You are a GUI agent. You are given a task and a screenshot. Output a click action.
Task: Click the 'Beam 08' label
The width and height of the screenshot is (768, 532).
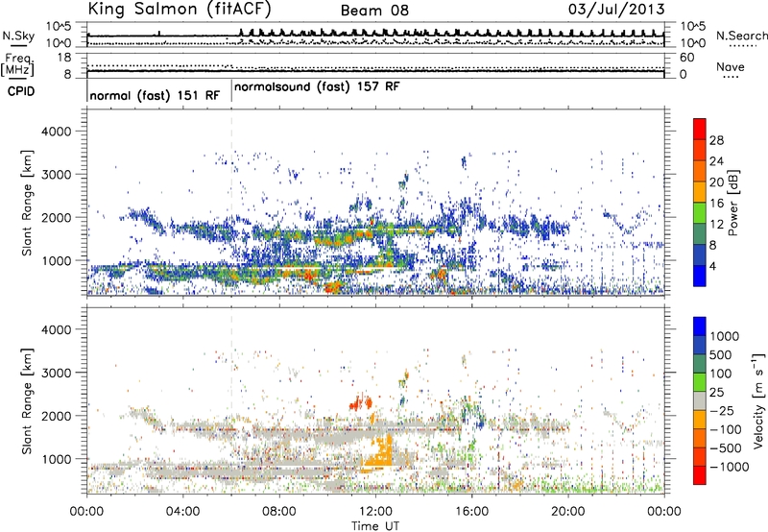pos(374,11)
